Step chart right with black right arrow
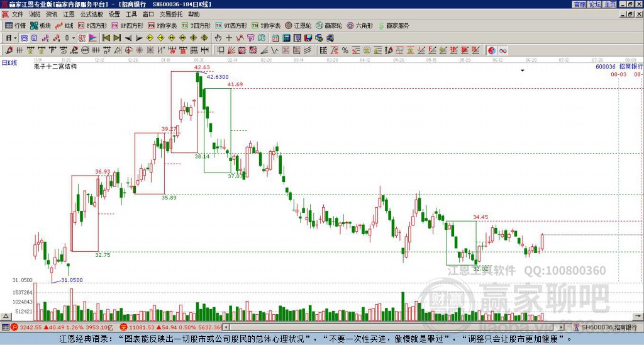Screen dimensions: 644x345 point(139,38)
